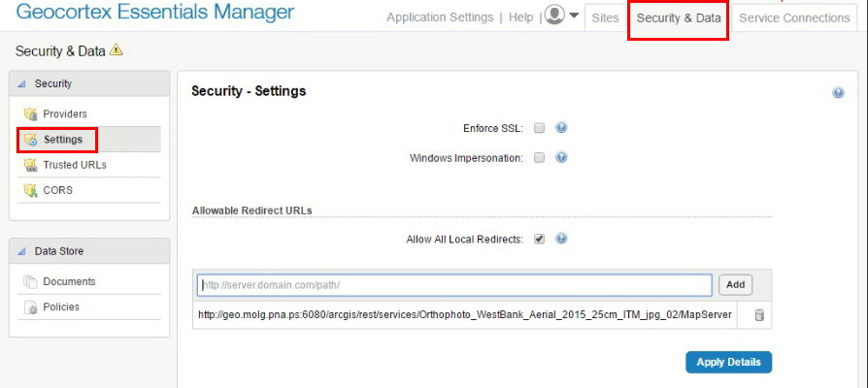Image resolution: width=868 pixels, height=388 pixels.
Task: Click the Orthophoto_WestBank MapServer URL entry
Action: [465, 315]
